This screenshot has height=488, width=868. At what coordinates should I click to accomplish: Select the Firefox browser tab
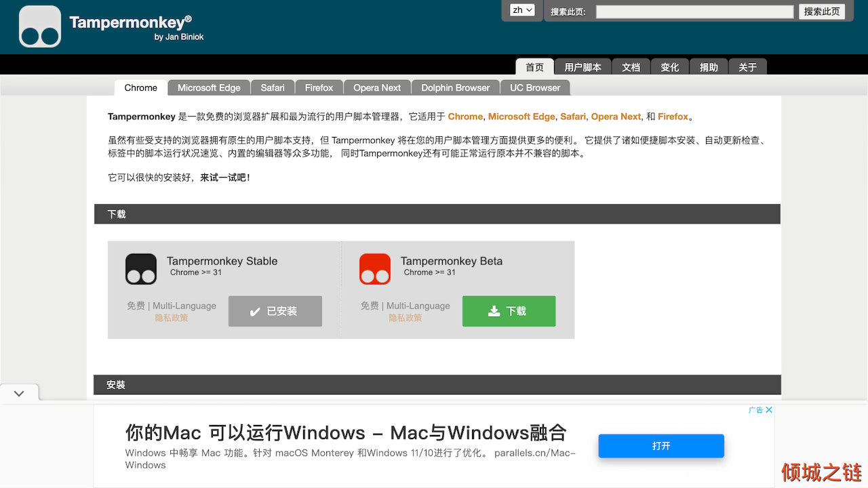(x=319, y=87)
